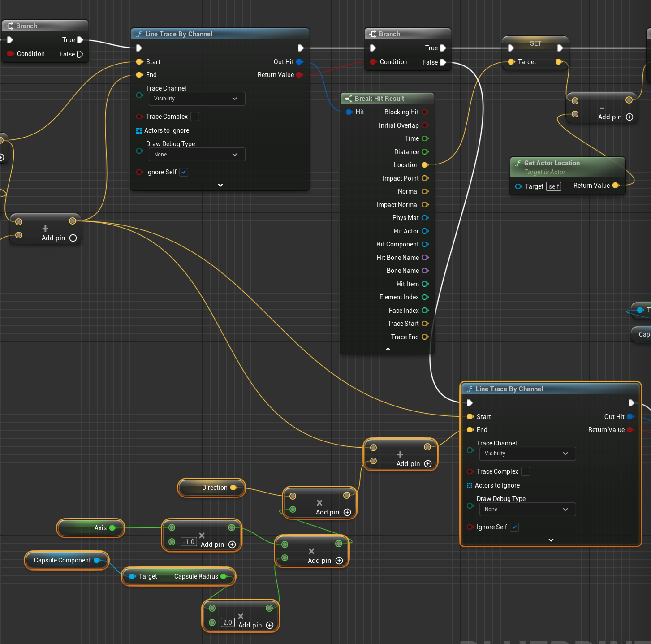Click the Capsule Radius output pin
The image size is (651, 644).
click(224, 576)
